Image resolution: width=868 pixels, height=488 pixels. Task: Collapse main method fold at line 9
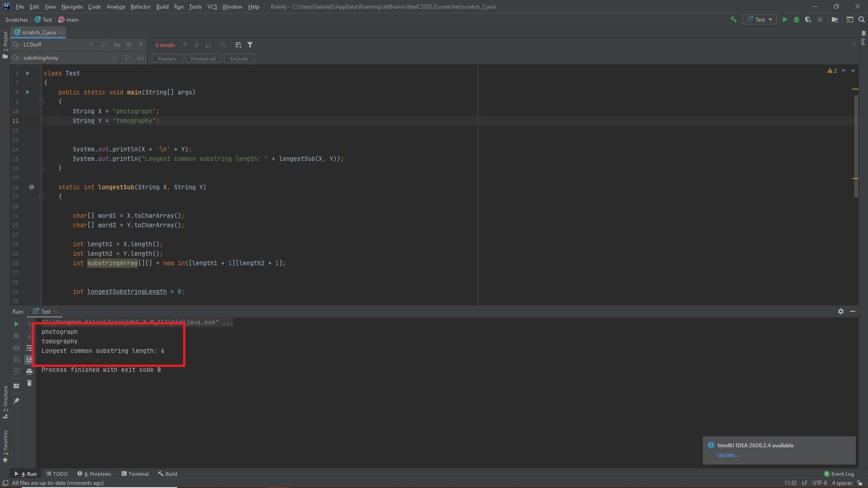(41, 102)
